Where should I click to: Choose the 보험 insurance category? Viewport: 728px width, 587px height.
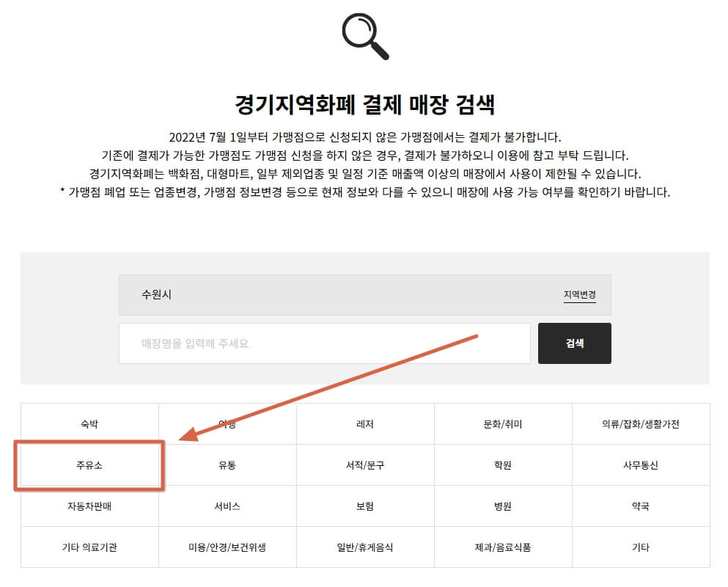point(364,506)
